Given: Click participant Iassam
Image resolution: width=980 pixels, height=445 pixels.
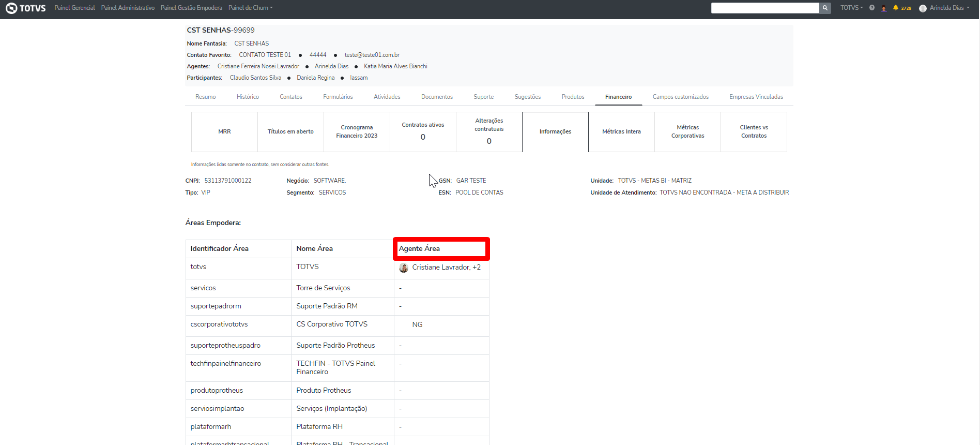Looking at the screenshot, I should coord(359,78).
